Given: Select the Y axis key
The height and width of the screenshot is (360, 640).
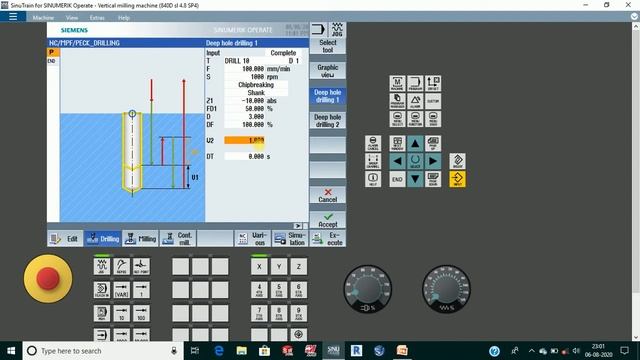Looking at the screenshot, I should tap(279, 266).
